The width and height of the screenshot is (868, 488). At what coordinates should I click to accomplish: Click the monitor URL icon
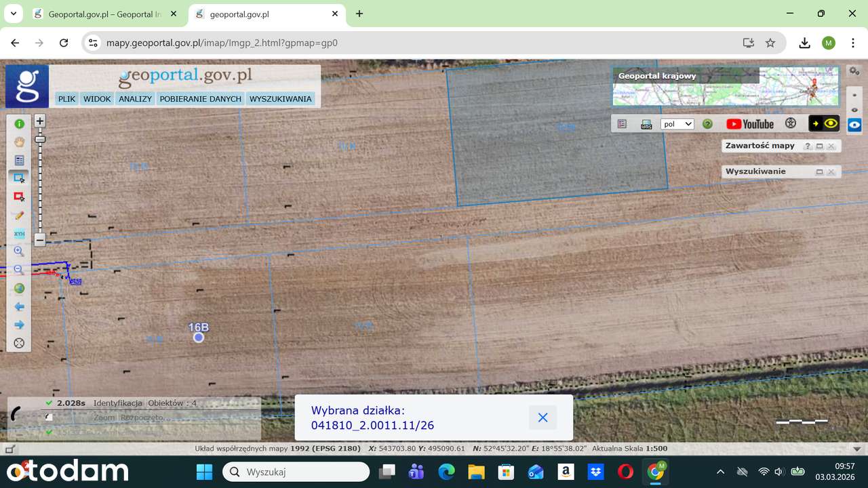point(646,124)
